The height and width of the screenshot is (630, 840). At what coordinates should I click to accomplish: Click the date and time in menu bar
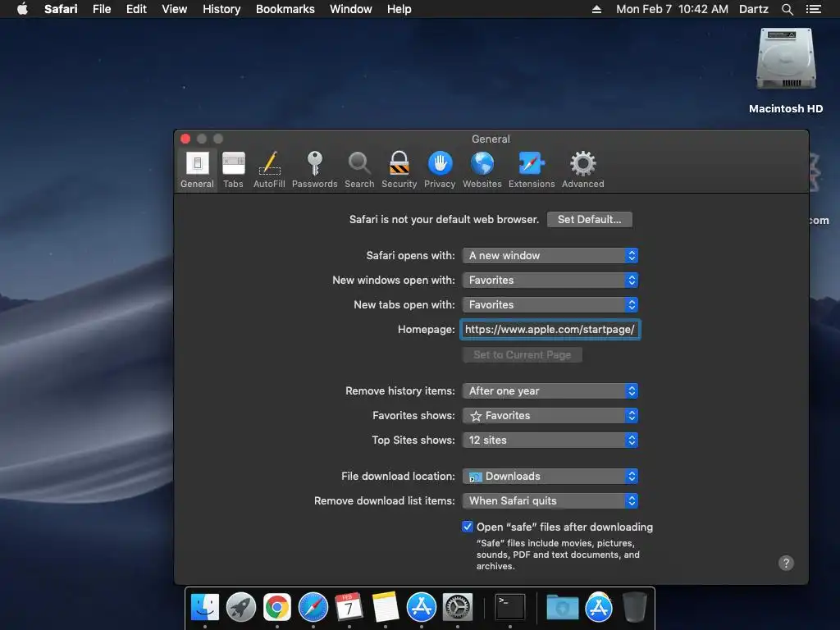coord(672,9)
